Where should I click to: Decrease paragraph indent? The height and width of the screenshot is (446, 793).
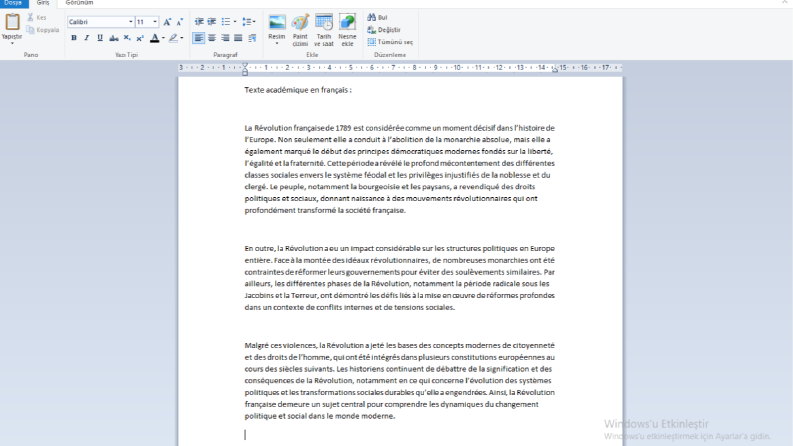(199, 22)
